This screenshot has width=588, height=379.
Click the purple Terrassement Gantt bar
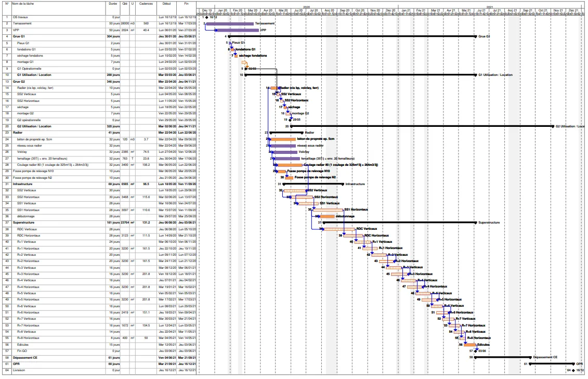pos(230,23)
